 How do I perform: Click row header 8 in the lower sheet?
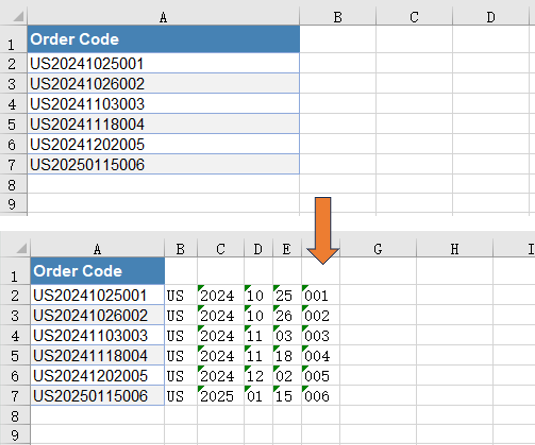14,416
